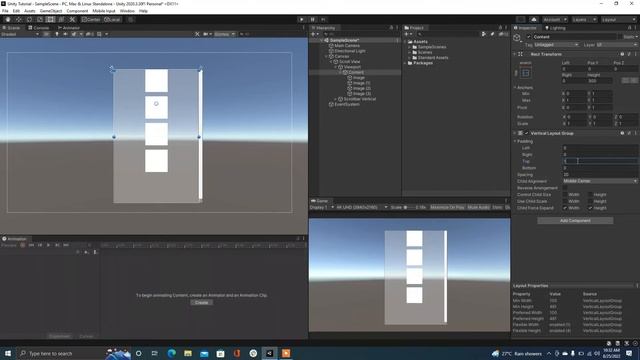Toggle Child Force Expand Width checkbox
Screen dimensions: 640x360
(x=565, y=208)
